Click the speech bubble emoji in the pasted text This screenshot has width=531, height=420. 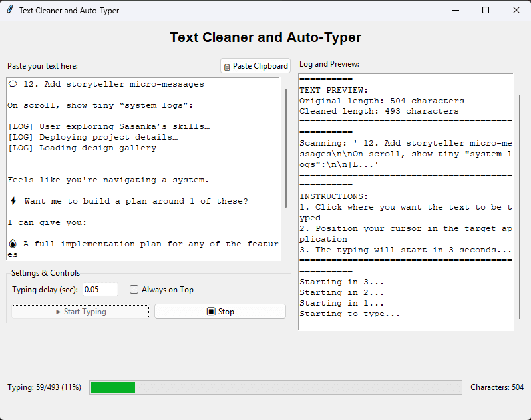13,84
